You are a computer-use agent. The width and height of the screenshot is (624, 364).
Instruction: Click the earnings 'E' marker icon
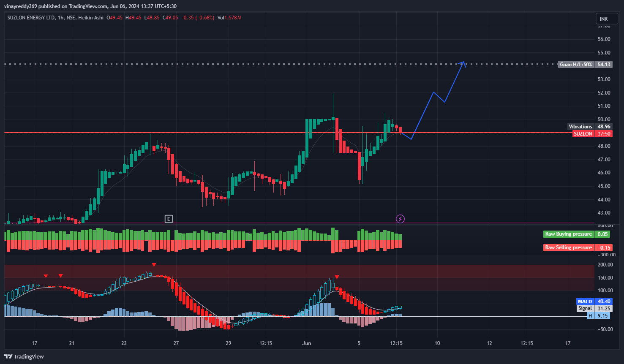tap(169, 219)
